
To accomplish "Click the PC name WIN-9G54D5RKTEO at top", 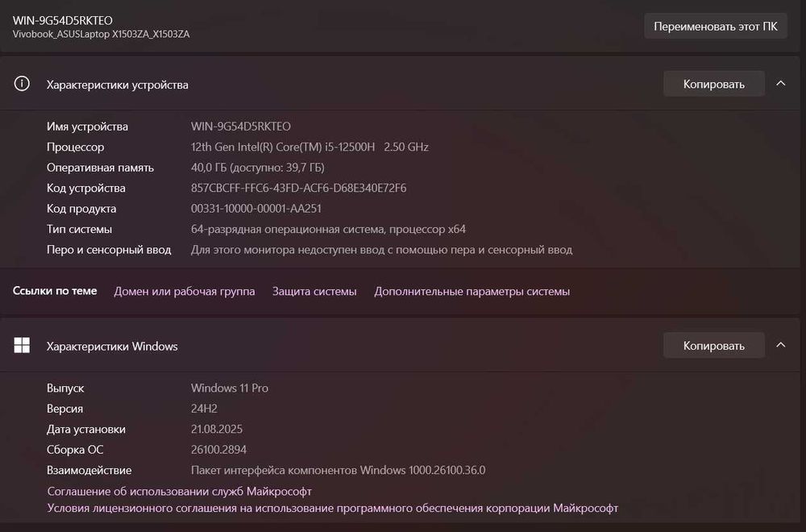I will (x=62, y=20).
